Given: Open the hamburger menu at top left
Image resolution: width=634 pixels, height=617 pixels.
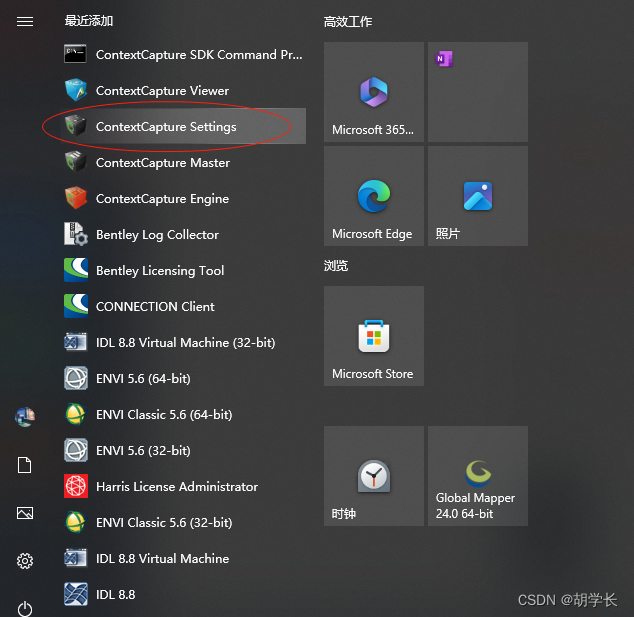Looking at the screenshot, I should [25, 21].
